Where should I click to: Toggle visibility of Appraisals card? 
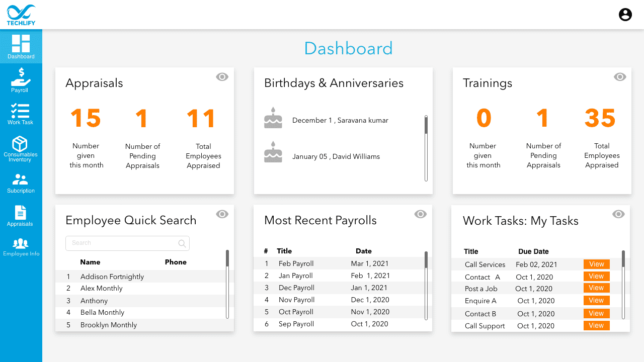point(222,76)
